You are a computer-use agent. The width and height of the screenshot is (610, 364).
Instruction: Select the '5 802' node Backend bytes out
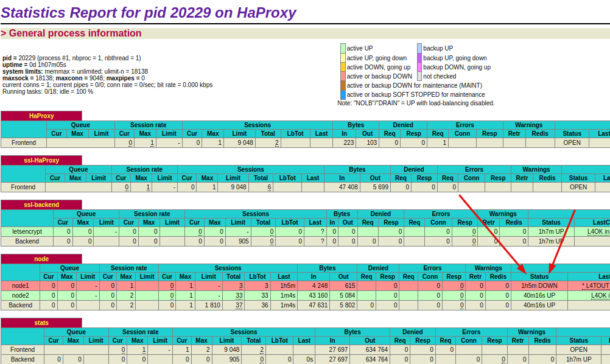(348, 306)
